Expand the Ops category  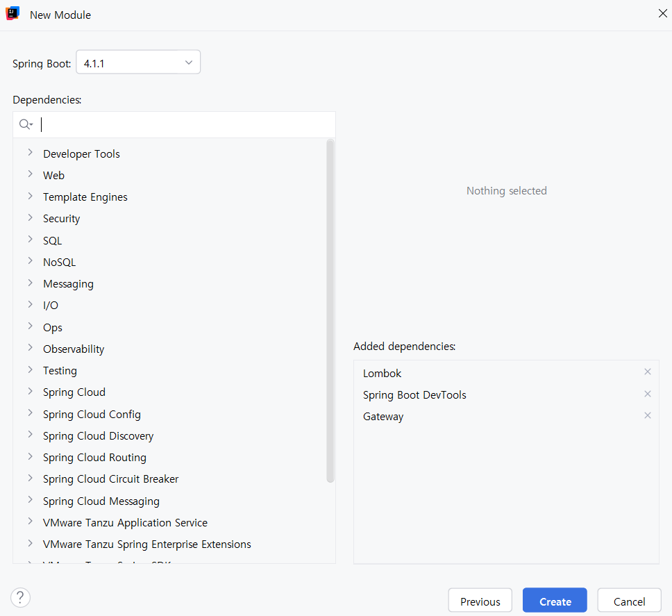point(30,326)
